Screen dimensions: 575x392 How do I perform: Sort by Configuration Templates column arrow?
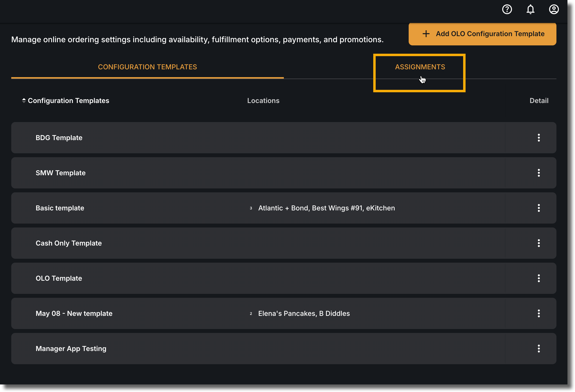point(24,101)
